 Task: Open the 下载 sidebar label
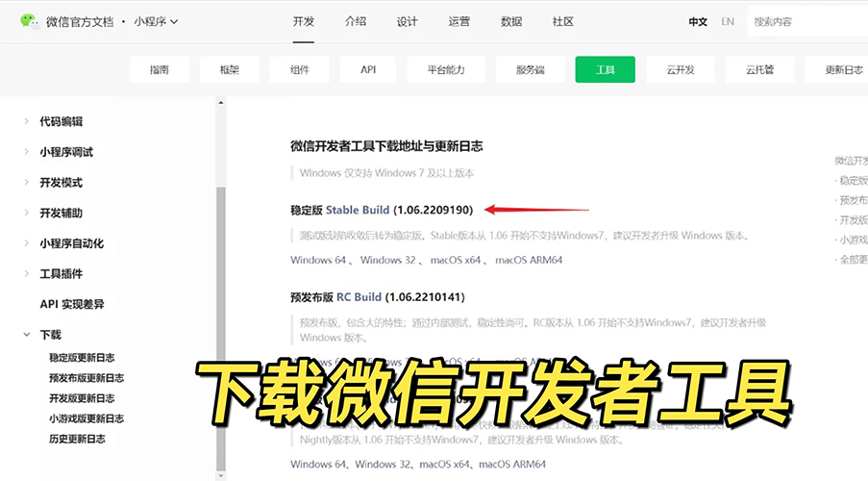(x=50, y=335)
